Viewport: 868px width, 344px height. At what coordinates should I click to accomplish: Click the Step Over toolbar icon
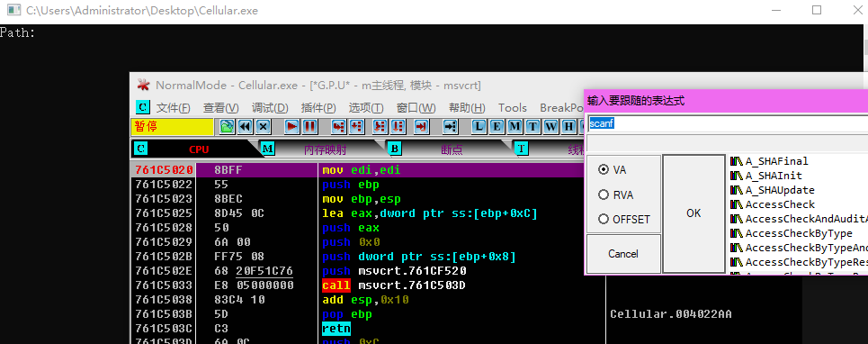coord(356,127)
